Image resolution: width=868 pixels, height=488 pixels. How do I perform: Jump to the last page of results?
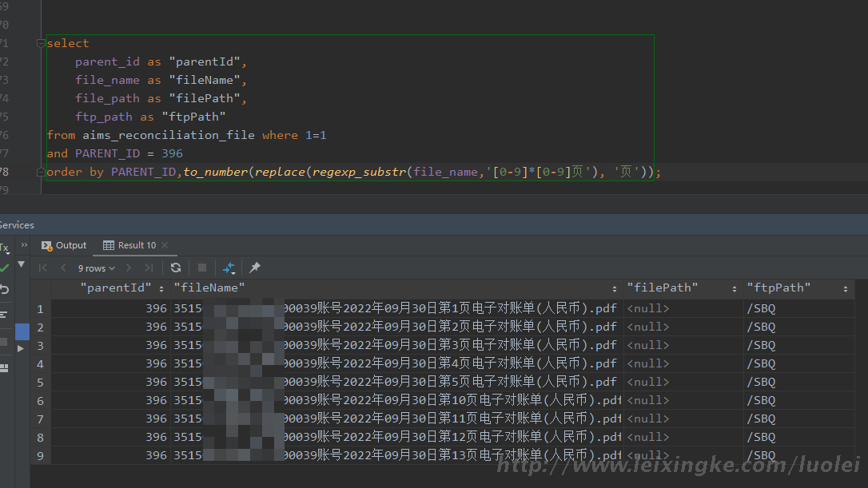(x=150, y=268)
